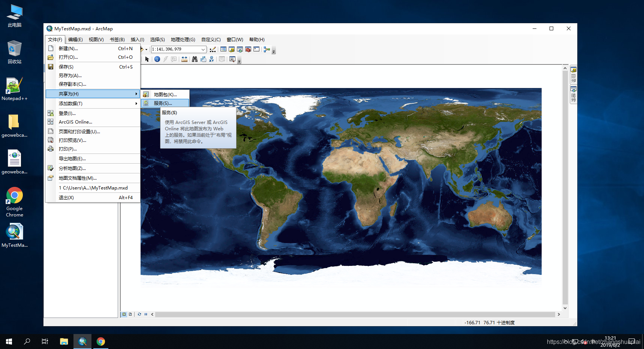
Task: Click the vertical scrollbar down arrow
Action: coord(565,308)
